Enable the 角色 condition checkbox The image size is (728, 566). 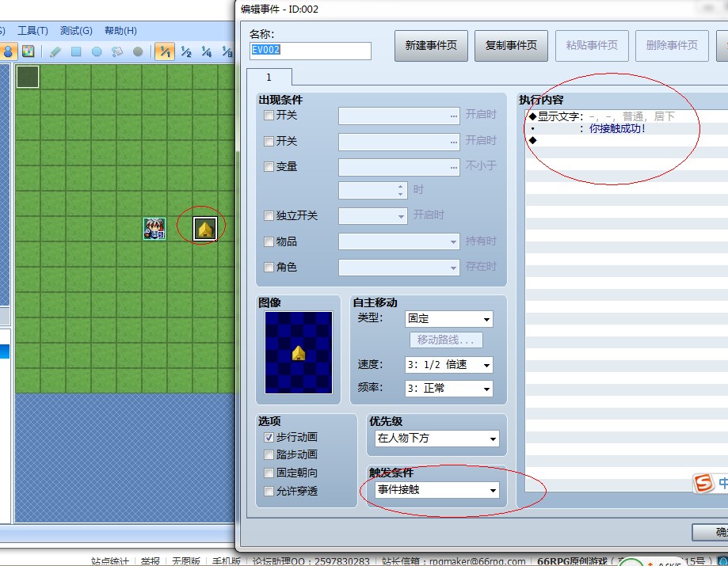pyautogui.click(x=269, y=268)
